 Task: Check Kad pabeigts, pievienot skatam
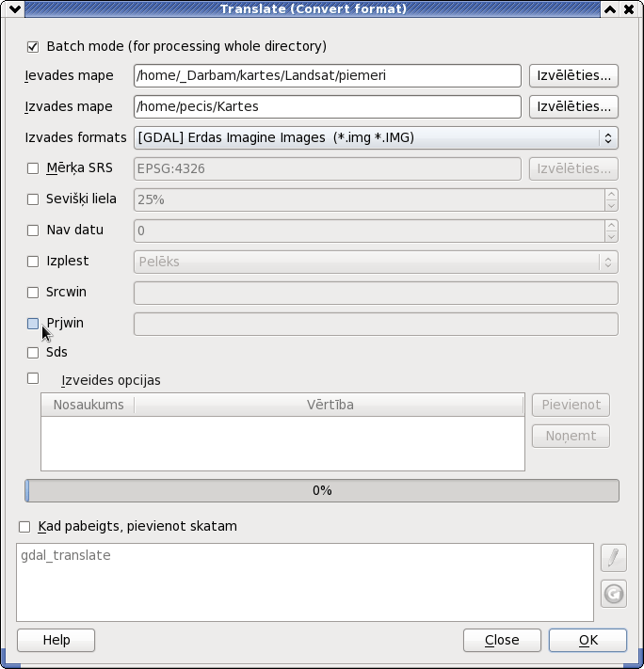point(24,527)
